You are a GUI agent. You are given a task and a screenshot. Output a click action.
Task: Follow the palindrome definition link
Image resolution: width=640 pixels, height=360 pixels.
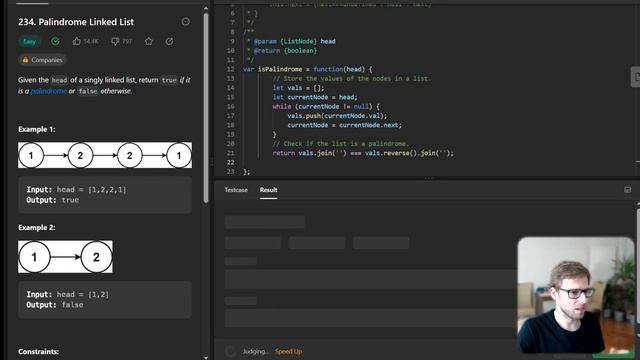(49, 91)
